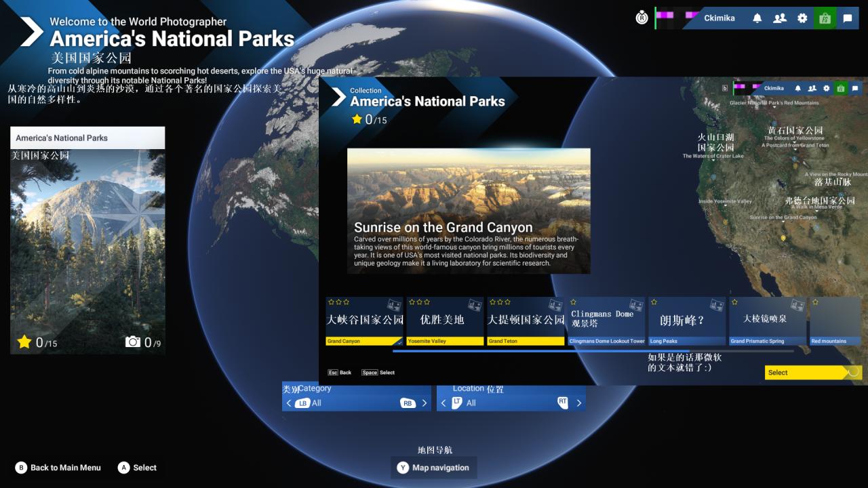Click the LT trigger icon in the Location filter
Viewport: 868px width, 488px height.
point(457,403)
